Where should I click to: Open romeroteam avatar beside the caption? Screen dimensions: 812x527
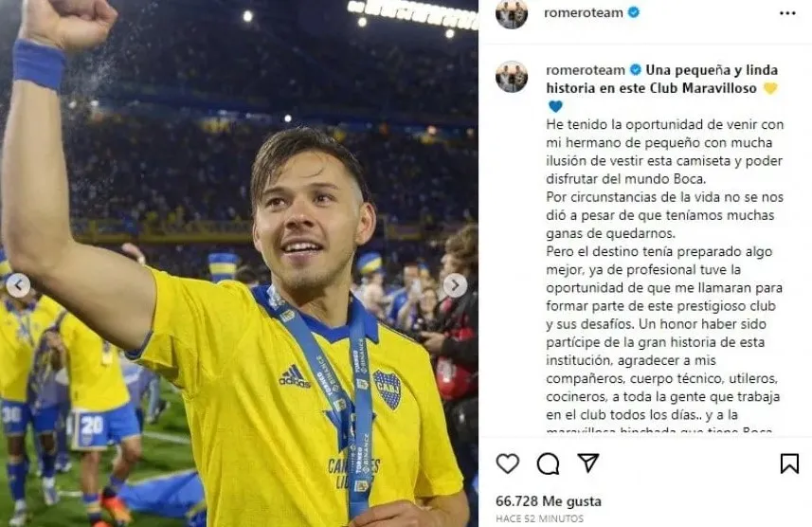[512, 77]
